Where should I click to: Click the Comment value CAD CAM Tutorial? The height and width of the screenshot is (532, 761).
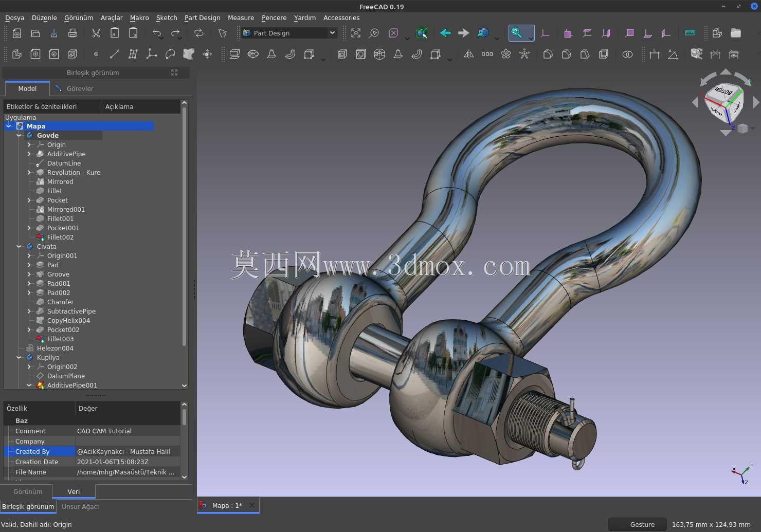click(104, 431)
